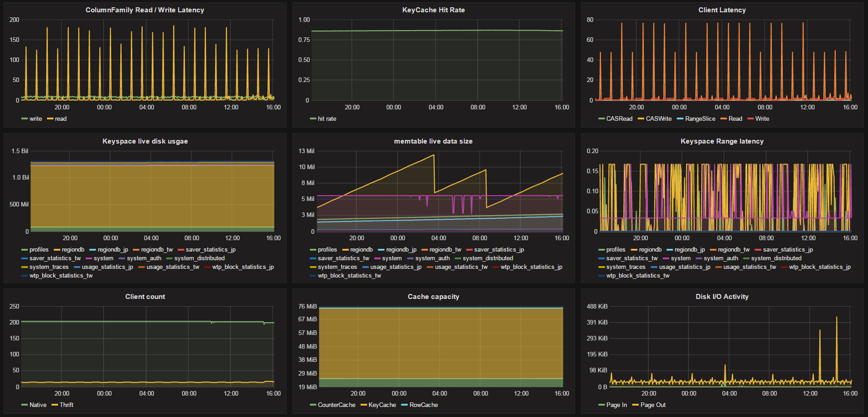Toggle RowCache series in Cache capacity legend
The image size is (868, 417).
pos(424,405)
